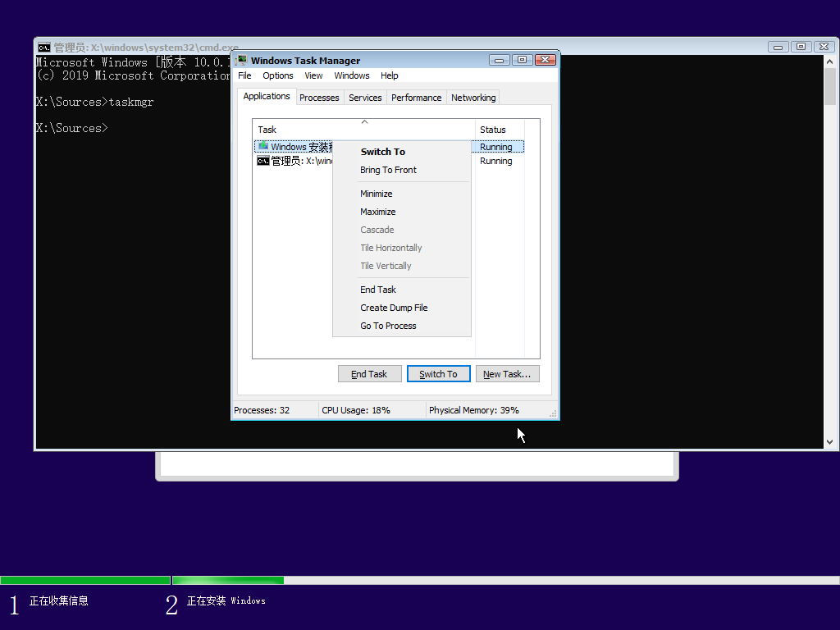This screenshot has height=630, width=840.
Task: Click the 正在安装 Windows progress bar
Action: click(x=505, y=580)
